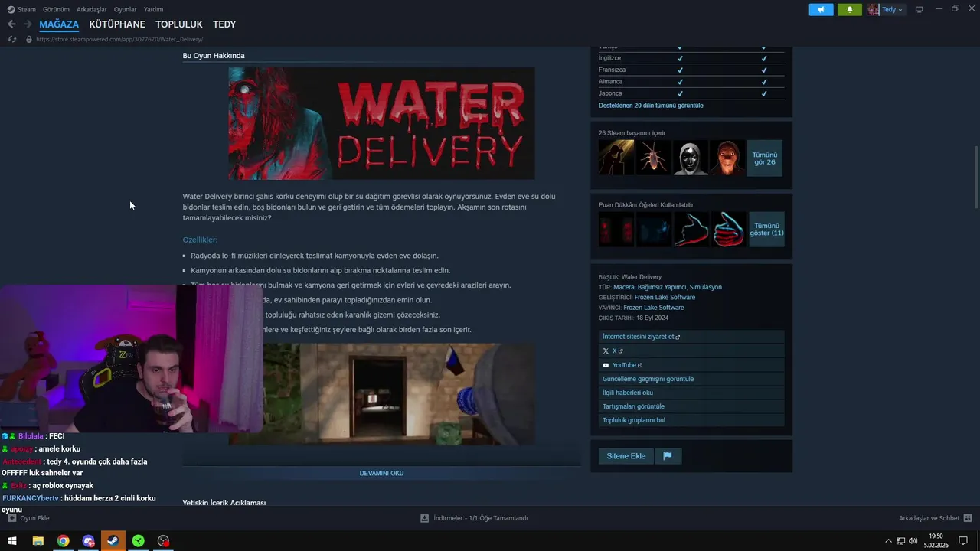Open Arkadaşlar ve Sohbet friends panel
The height and width of the screenshot is (551, 980).
click(935, 518)
